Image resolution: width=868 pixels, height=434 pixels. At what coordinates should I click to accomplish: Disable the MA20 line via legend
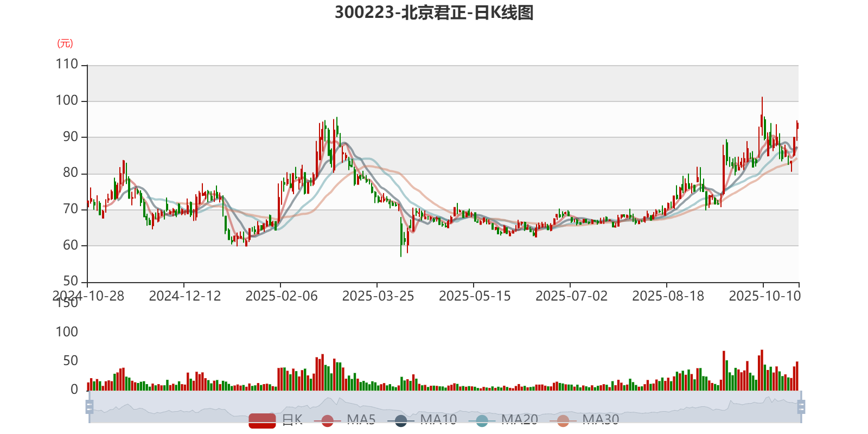click(503, 420)
